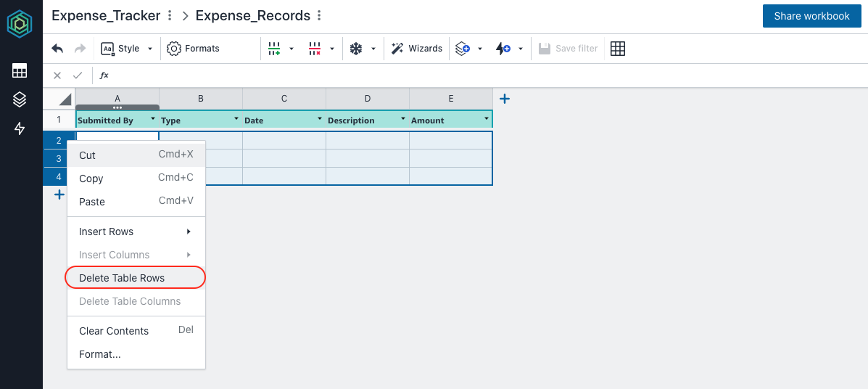
Task: Open Expense_Records options menu dots
Action: pos(319,15)
